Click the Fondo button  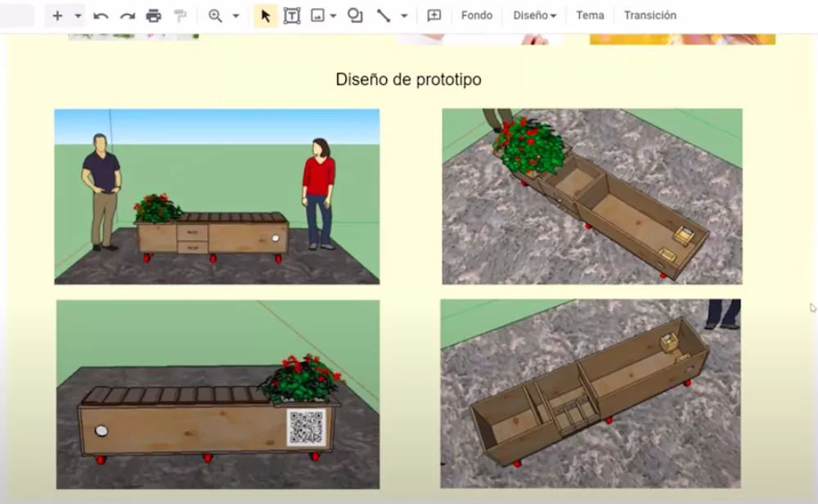[x=477, y=16]
